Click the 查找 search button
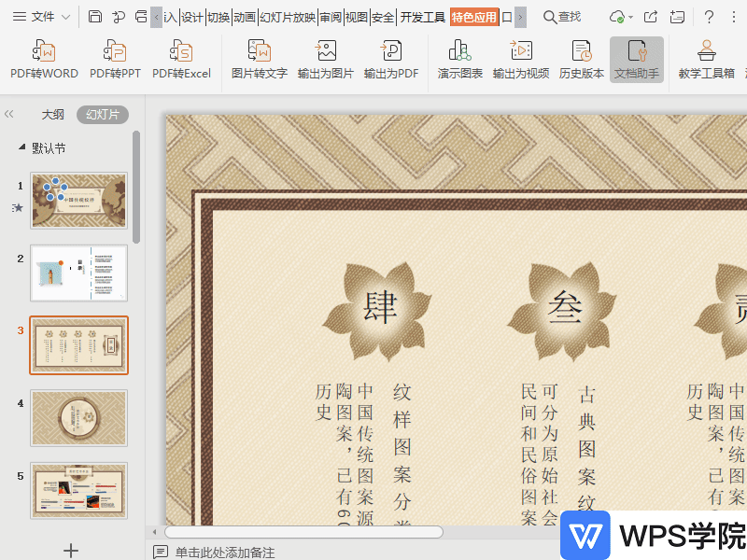Viewport: 747px width, 560px height. [x=562, y=17]
